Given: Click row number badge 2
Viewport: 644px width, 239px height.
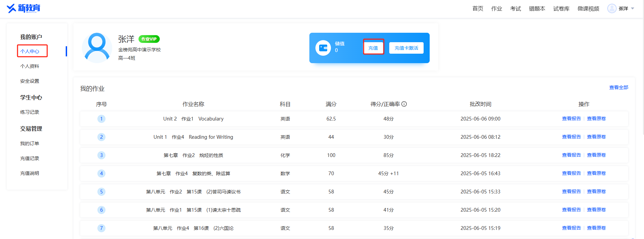Looking at the screenshot, I should (101, 137).
